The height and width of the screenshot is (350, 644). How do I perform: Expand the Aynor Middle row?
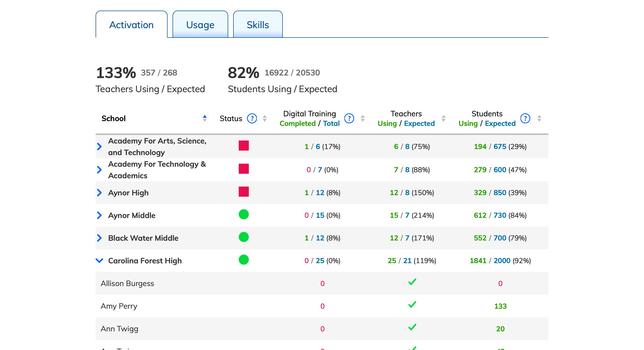click(x=99, y=215)
